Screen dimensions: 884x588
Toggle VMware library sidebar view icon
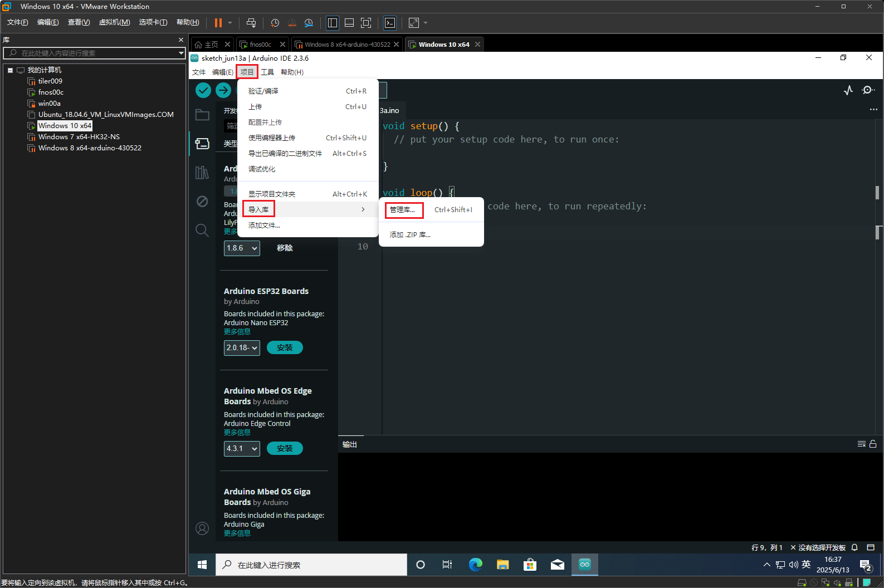333,23
